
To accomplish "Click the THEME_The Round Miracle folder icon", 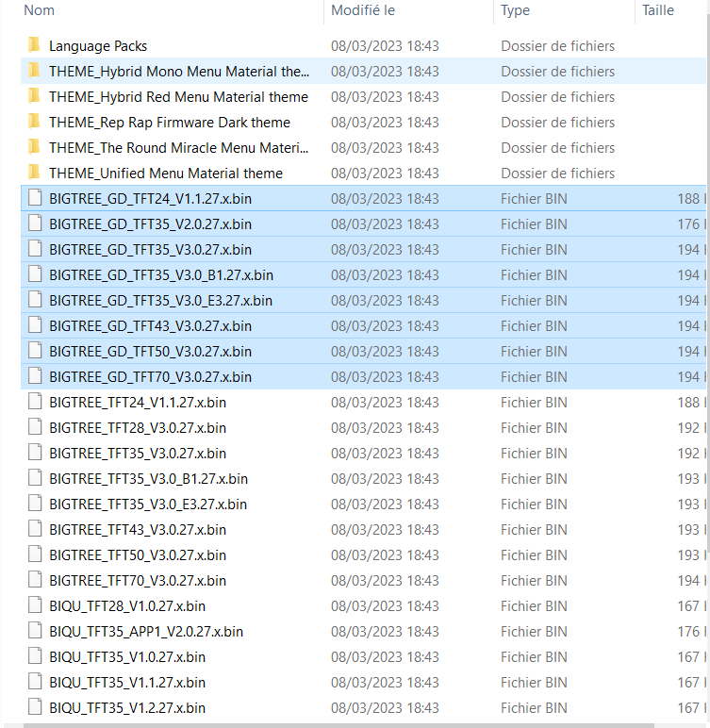I will tap(34, 148).
